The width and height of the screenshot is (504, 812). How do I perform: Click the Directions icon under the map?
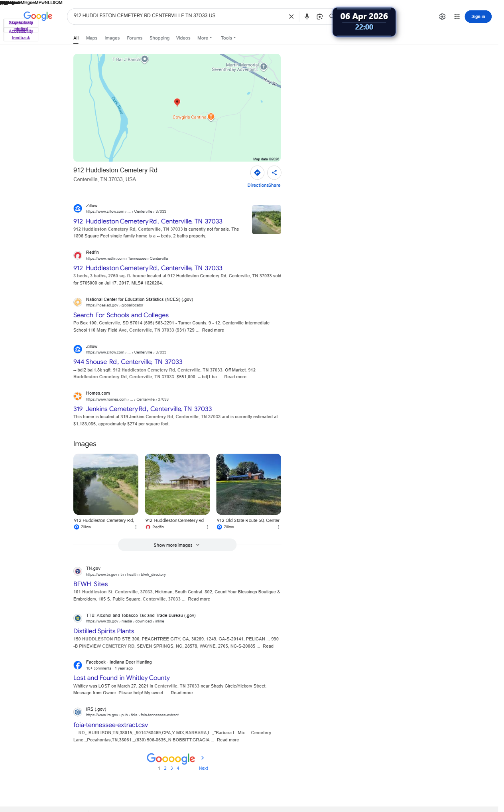[x=257, y=173]
